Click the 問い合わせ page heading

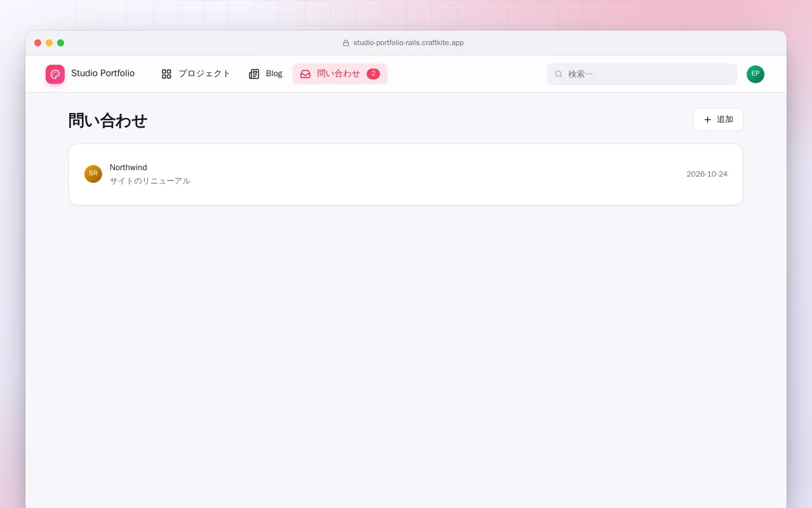pos(108,120)
